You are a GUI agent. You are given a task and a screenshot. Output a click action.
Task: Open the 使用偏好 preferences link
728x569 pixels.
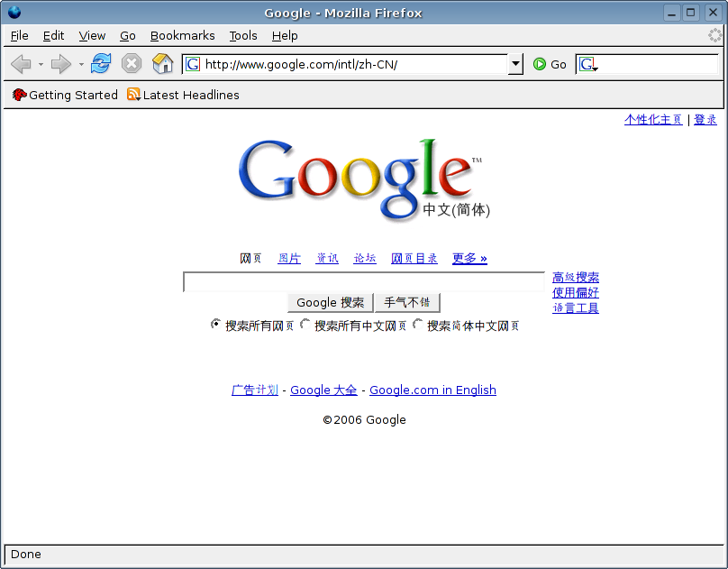[x=576, y=293]
